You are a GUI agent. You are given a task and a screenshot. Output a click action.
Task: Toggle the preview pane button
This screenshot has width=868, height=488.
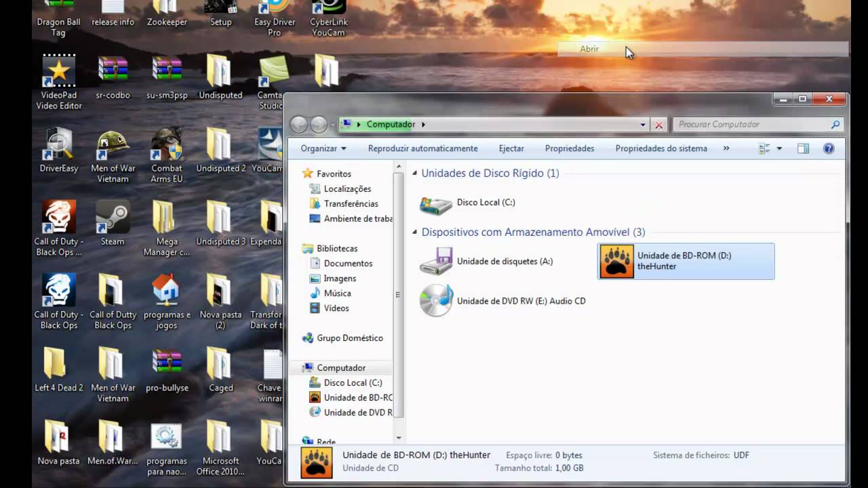click(x=803, y=148)
